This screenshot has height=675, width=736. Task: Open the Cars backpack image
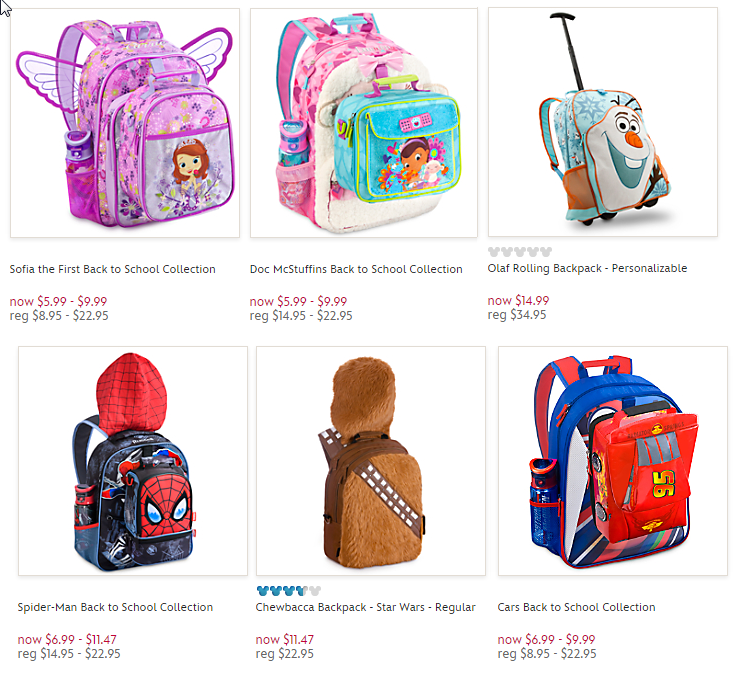click(613, 461)
